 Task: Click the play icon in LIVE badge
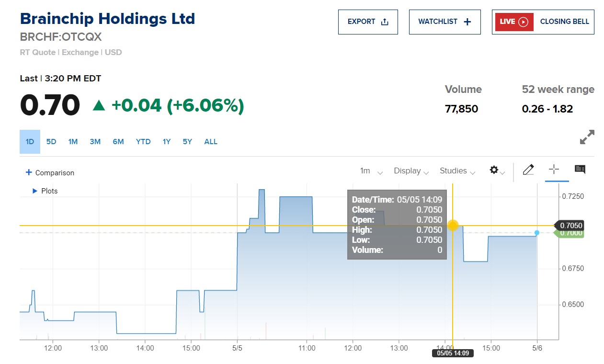[523, 22]
